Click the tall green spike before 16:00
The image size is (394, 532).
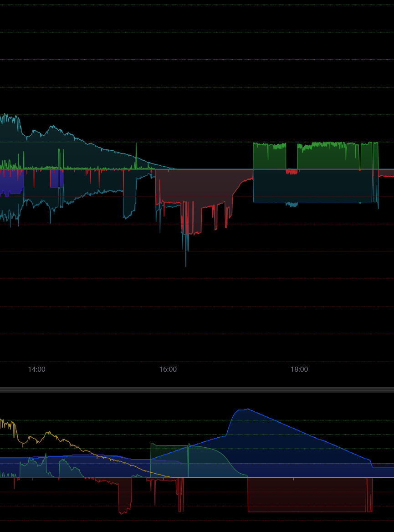136,145
